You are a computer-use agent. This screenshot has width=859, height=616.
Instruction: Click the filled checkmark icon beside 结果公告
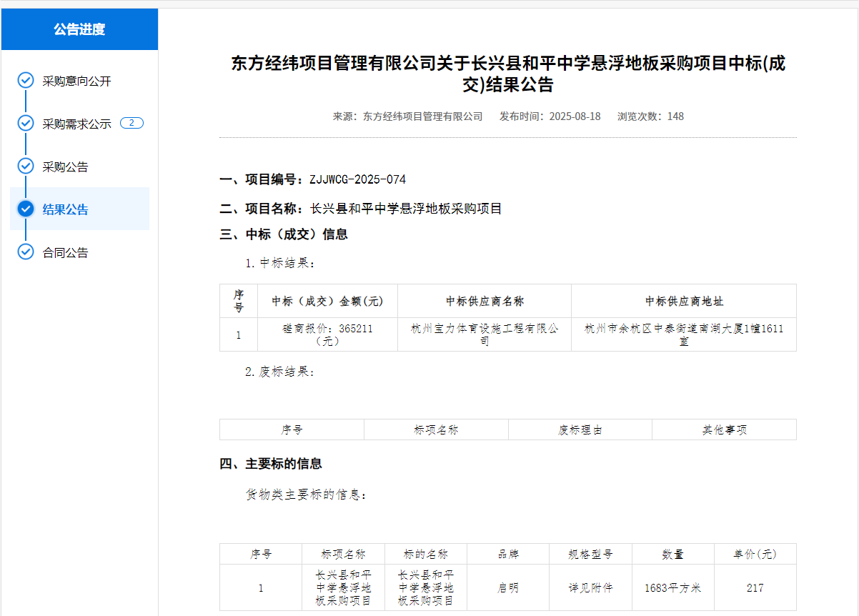click(26, 209)
